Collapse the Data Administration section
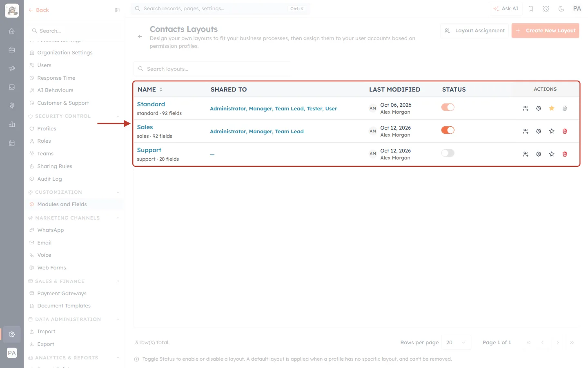588x368 pixels. (118, 319)
